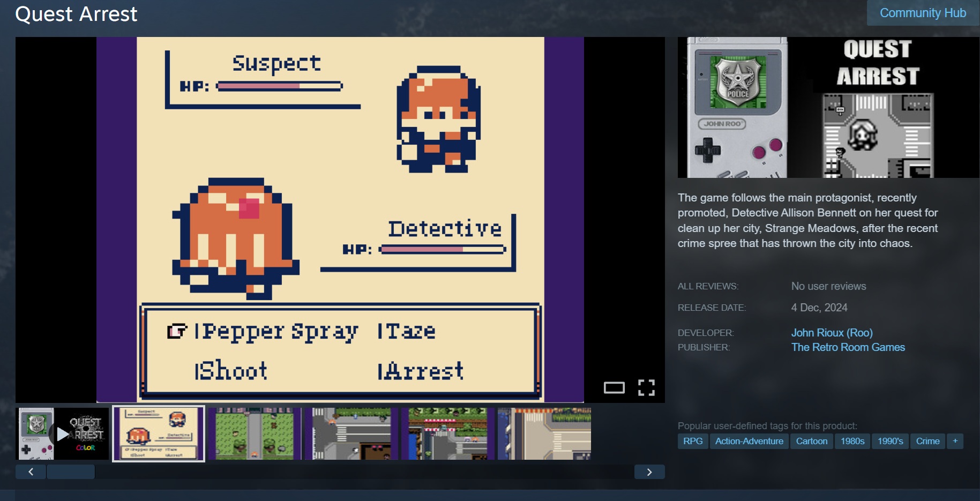Toggle theater mode for the media viewer

(614, 387)
